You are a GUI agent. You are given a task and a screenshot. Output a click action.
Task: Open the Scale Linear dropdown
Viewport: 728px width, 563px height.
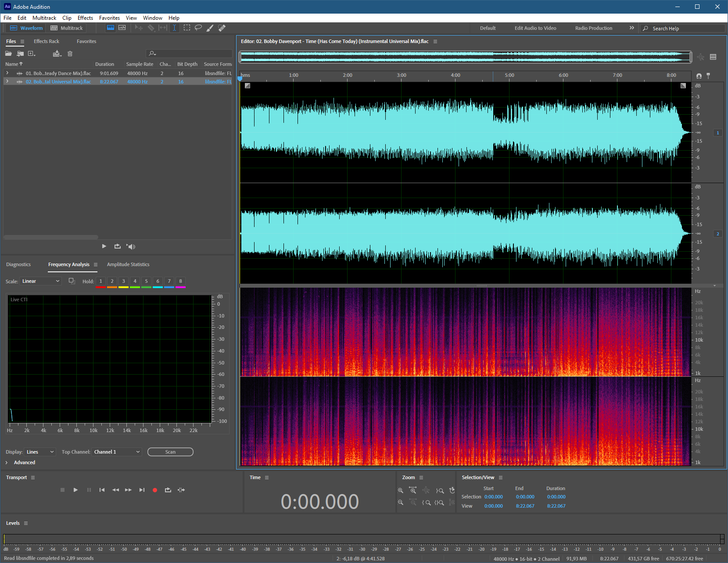pyautogui.click(x=41, y=281)
